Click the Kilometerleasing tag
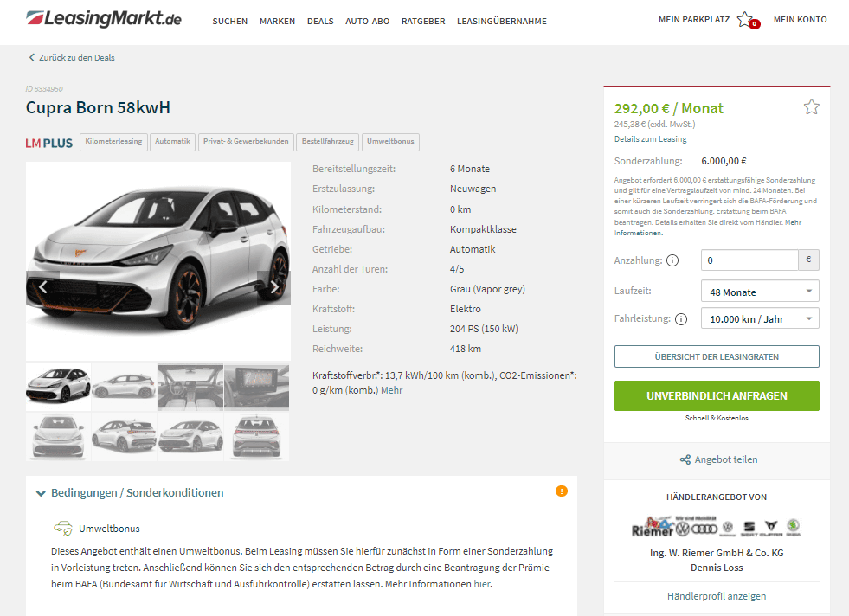Viewport: 849px width, 616px height. (x=113, y=142)
